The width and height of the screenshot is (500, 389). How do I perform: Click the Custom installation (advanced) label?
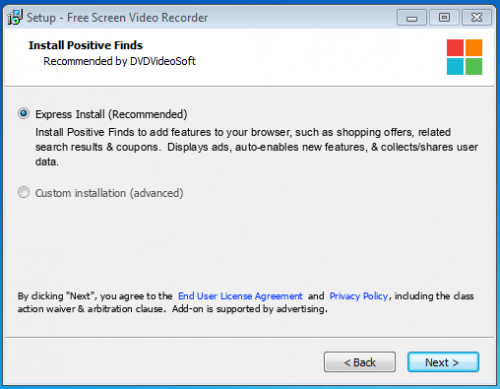point(109,193)
